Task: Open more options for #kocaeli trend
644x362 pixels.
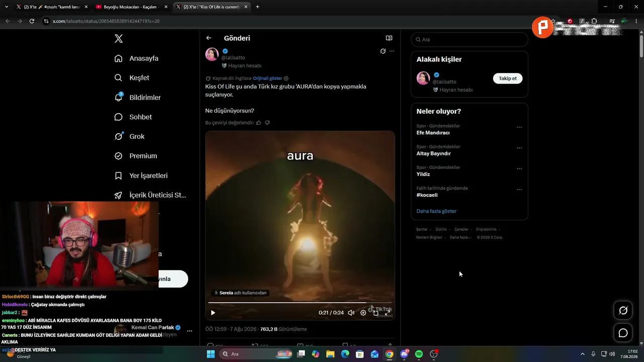Action: click(519, 190)
